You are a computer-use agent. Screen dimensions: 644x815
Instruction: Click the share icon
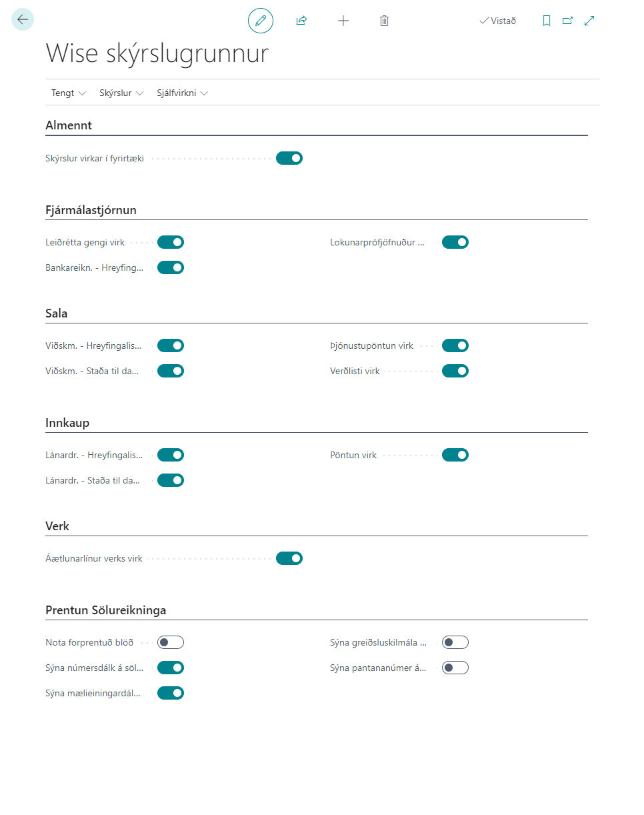click(x=301, y=21)
